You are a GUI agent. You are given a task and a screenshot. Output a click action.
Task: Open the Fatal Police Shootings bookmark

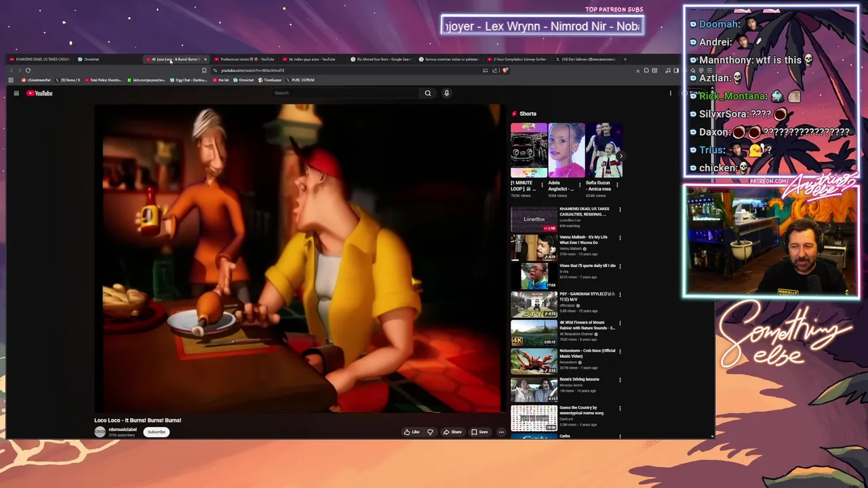tap(103, 80)
